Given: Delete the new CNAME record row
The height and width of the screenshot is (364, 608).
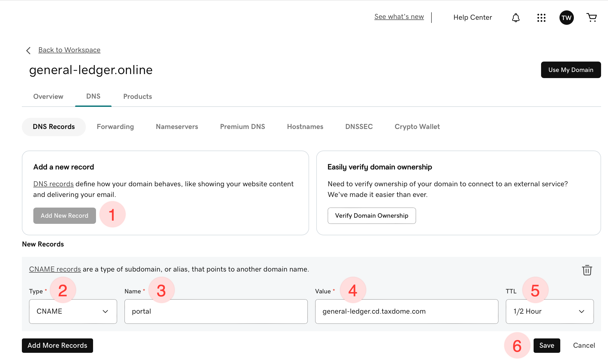Looking at the screenshot, I should click(587, 270).
